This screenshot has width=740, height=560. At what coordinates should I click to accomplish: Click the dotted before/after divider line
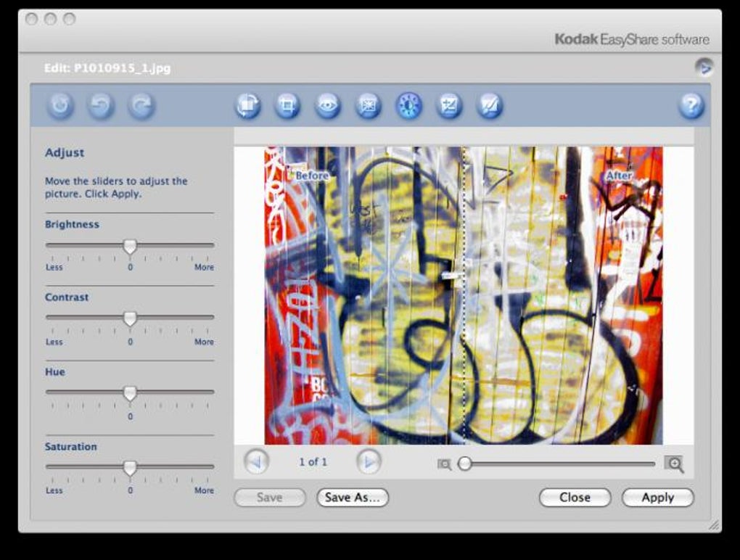(x=464, y=295)
